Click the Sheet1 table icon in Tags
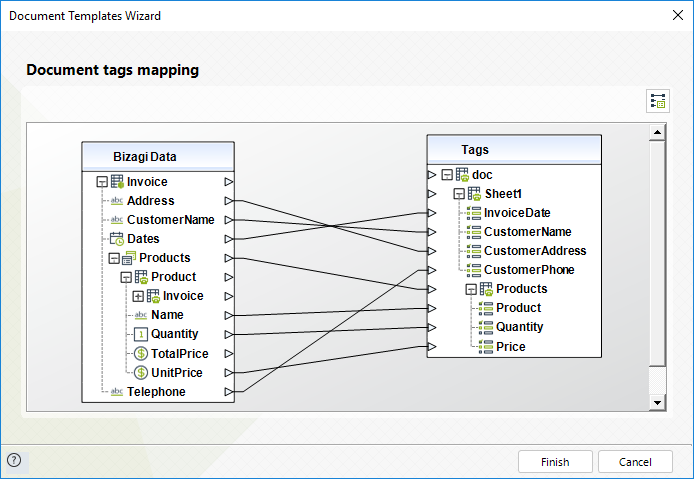 (x=474, y=193)
